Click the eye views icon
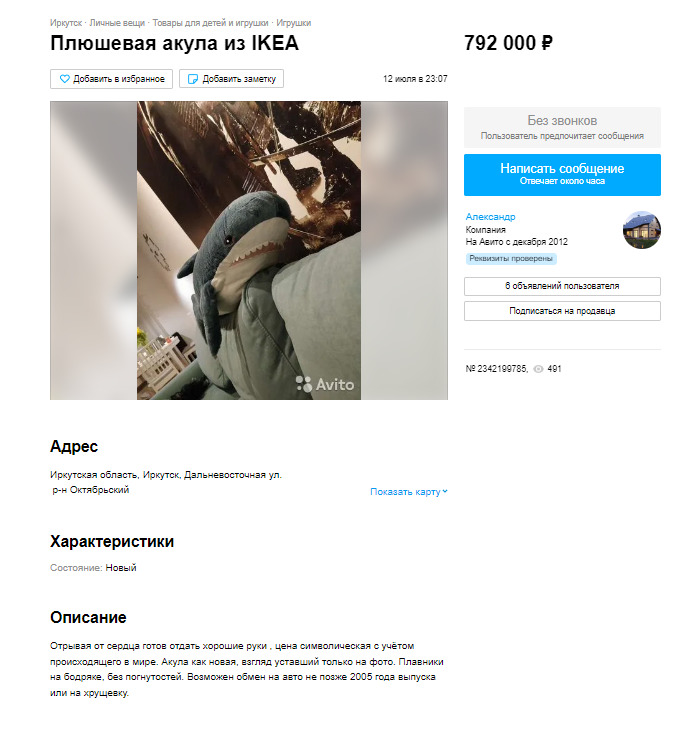Image resolution: width=692 pixels, height=734 pixels. (538, 369)
